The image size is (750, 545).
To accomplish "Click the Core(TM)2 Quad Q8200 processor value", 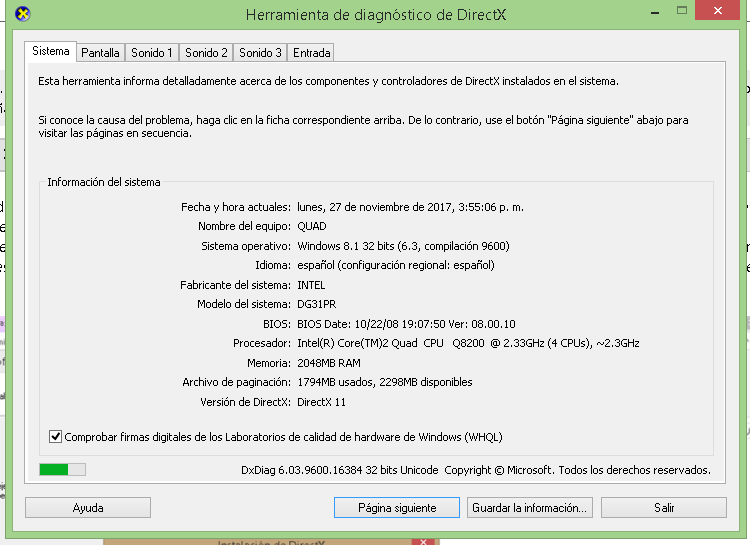I will pos(468,343).
